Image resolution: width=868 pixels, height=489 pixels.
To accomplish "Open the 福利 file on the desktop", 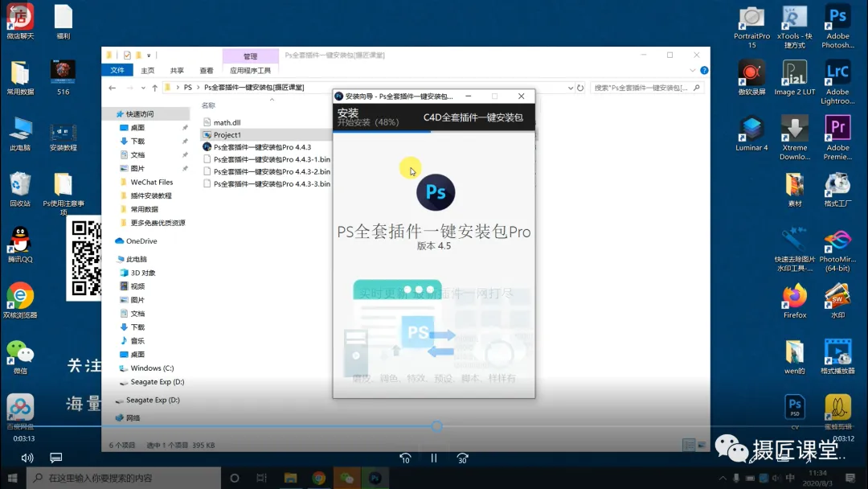I will click(63, 23).
